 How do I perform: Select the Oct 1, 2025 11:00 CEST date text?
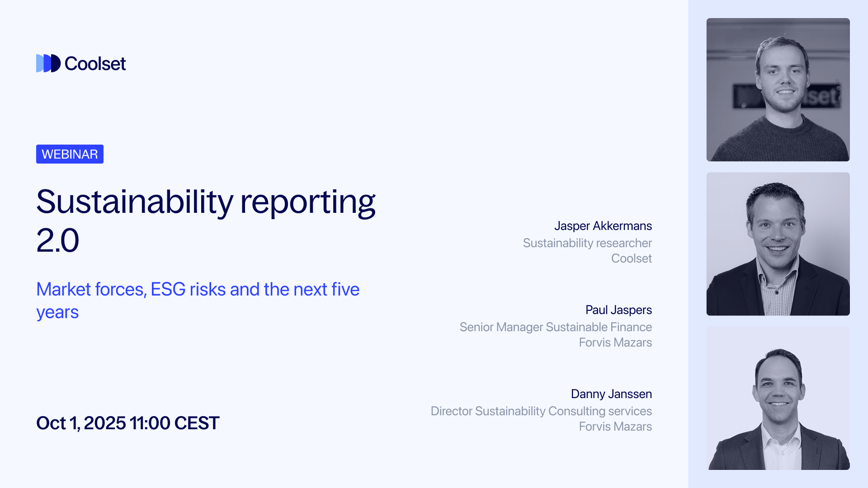coord(127,423)
